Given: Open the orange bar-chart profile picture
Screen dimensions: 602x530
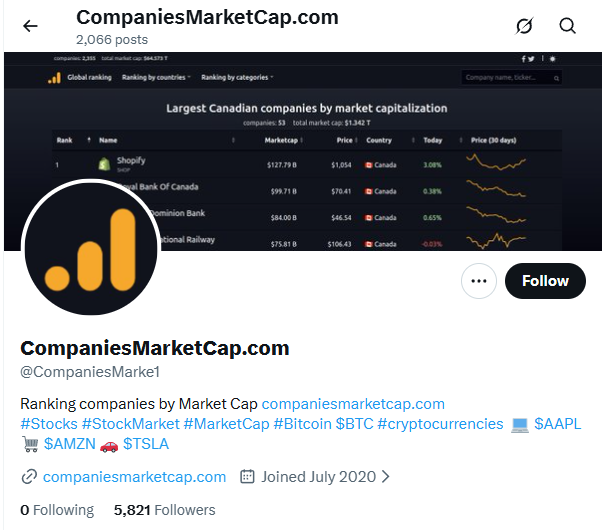Looking at the screenshot, I should point(91,248).
